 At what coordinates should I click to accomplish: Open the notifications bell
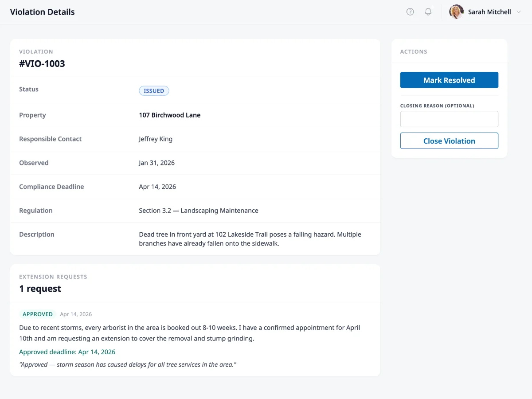(428, 12)
